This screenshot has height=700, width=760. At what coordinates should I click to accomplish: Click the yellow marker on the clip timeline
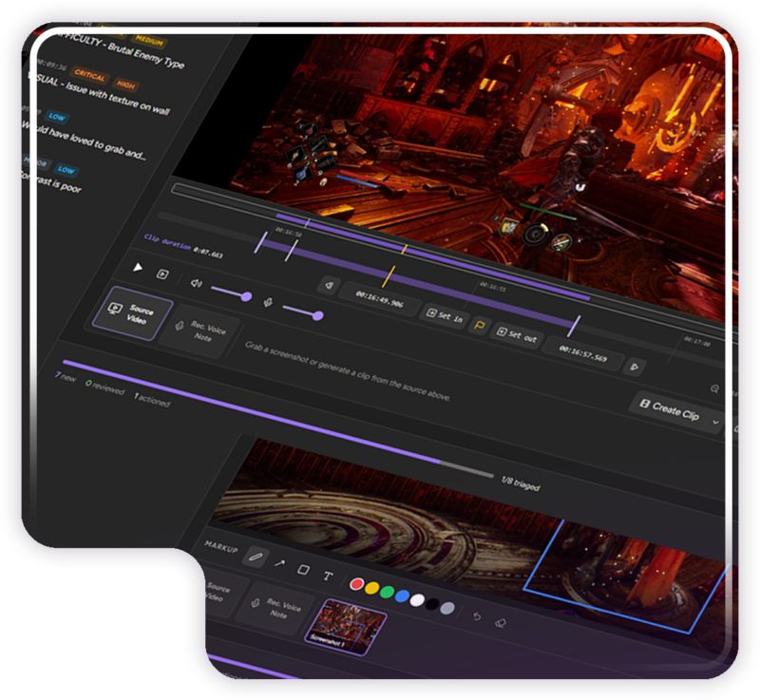tap(389, 276)
